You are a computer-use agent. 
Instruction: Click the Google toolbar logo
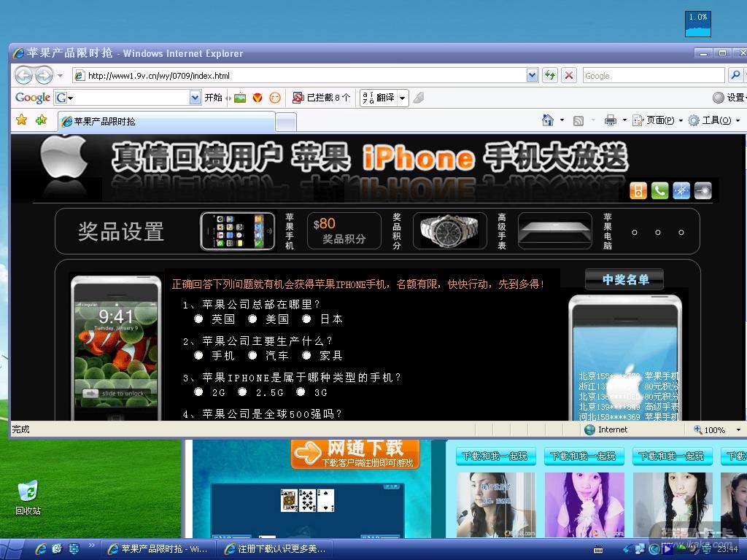pos(32,98)
